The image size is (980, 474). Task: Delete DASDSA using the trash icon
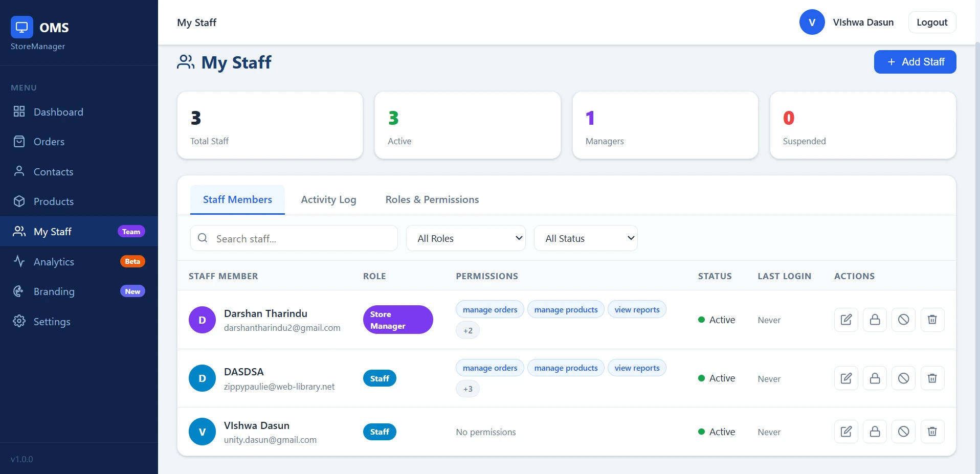pos(932,378)
